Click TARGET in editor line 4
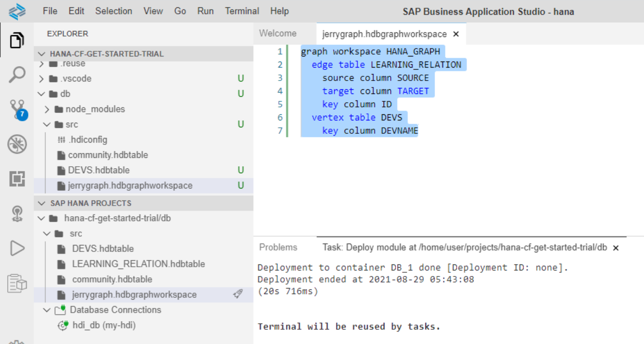This screenshot has width=644, height=344. click(413, 91)
